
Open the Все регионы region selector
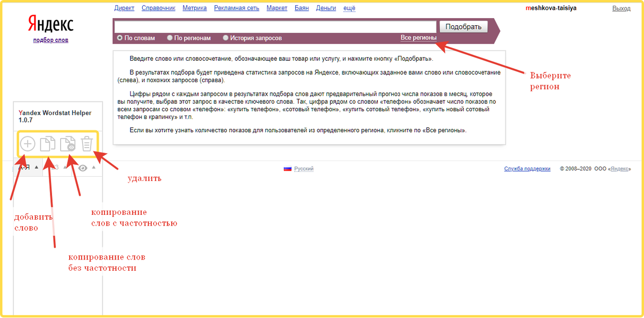coord(419,38)
